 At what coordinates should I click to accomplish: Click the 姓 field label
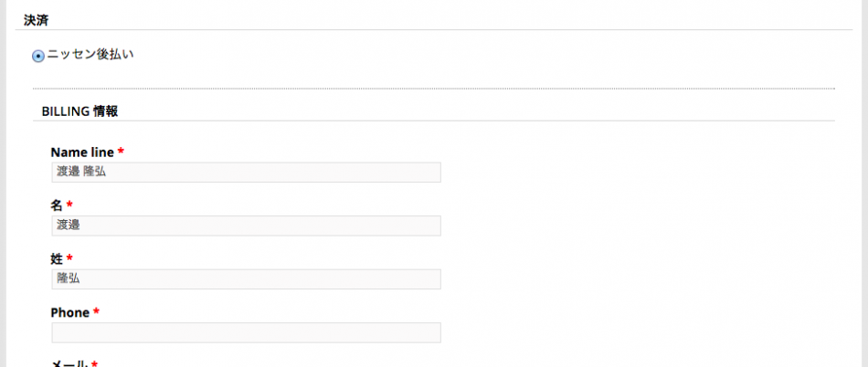[57, 259]
